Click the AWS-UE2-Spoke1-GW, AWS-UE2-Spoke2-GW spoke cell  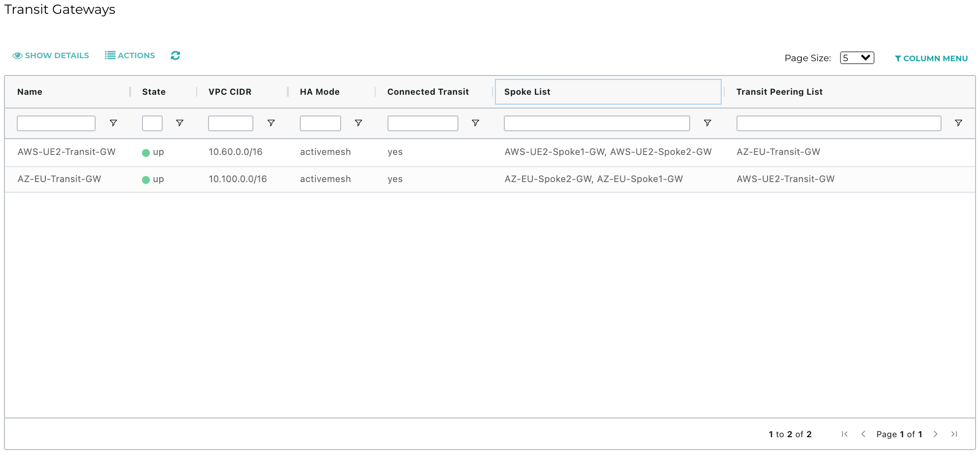click(x=608, y=152)
